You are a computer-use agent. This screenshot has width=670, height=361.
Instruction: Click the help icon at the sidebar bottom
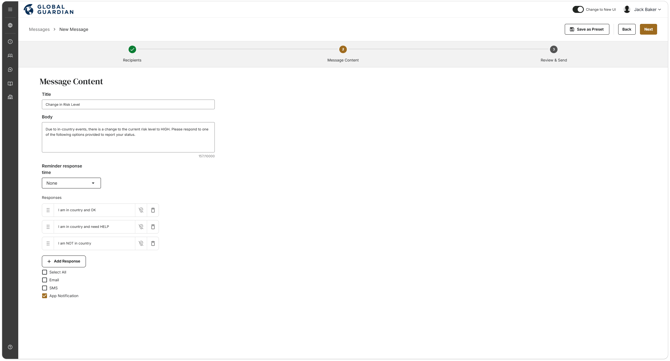[x=10, y=347]
